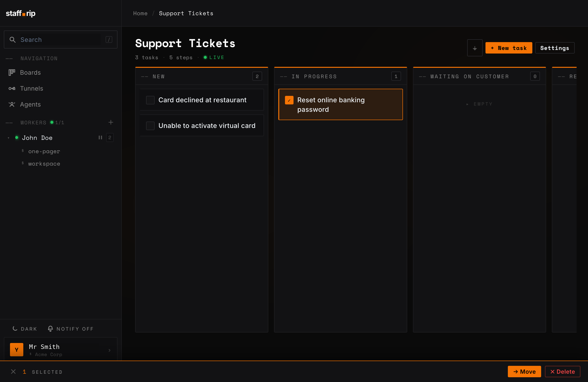
Task: Collapse the John Doe worker tree
Action: click(9, 138)
